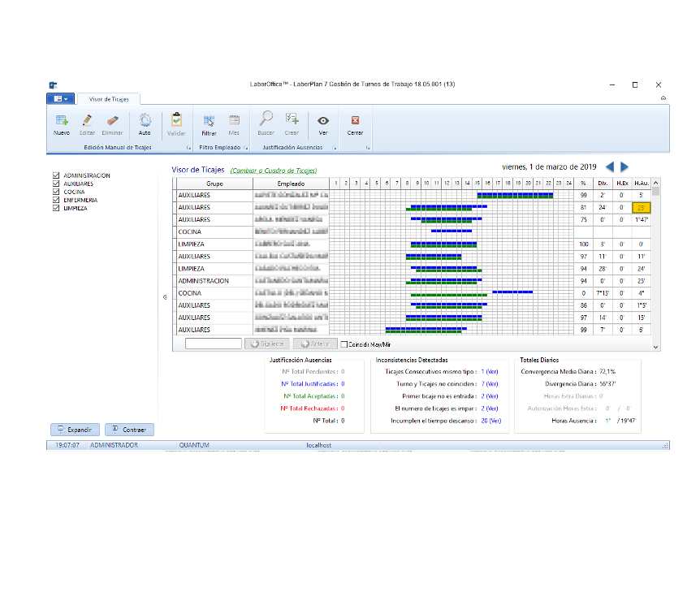Go to previous day blue arrow
Viewport: 700px width, 614px height.
610,167
